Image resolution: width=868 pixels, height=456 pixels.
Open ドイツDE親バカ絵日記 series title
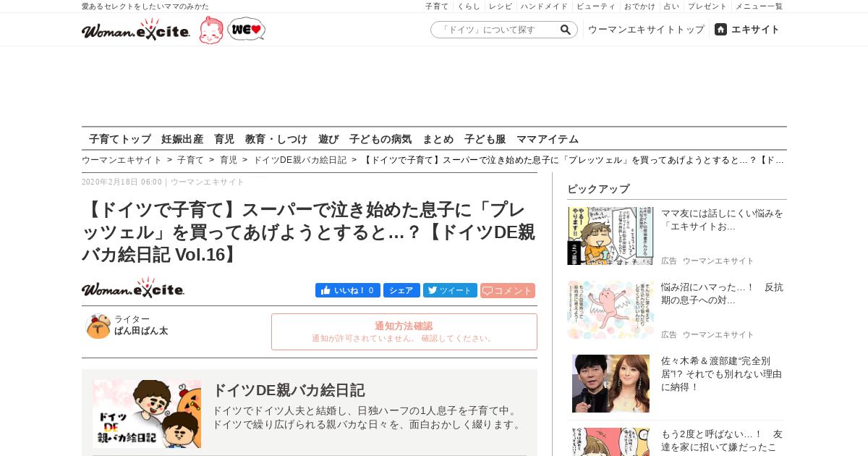[288, 390]
